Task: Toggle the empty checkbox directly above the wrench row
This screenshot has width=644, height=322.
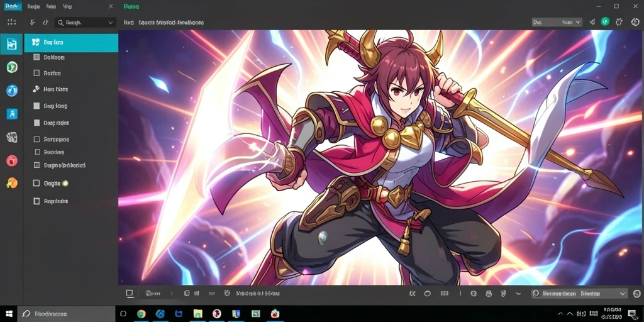Action: (36, 73)
